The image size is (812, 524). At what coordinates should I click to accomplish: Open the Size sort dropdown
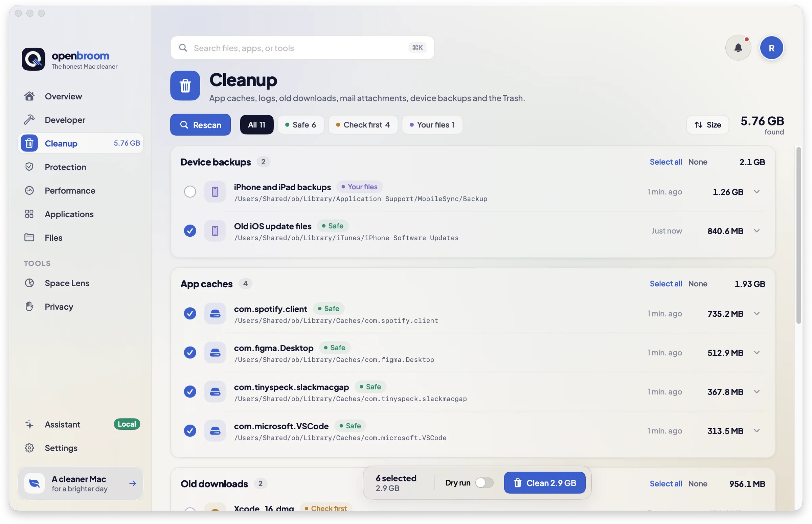click(707, 125)
